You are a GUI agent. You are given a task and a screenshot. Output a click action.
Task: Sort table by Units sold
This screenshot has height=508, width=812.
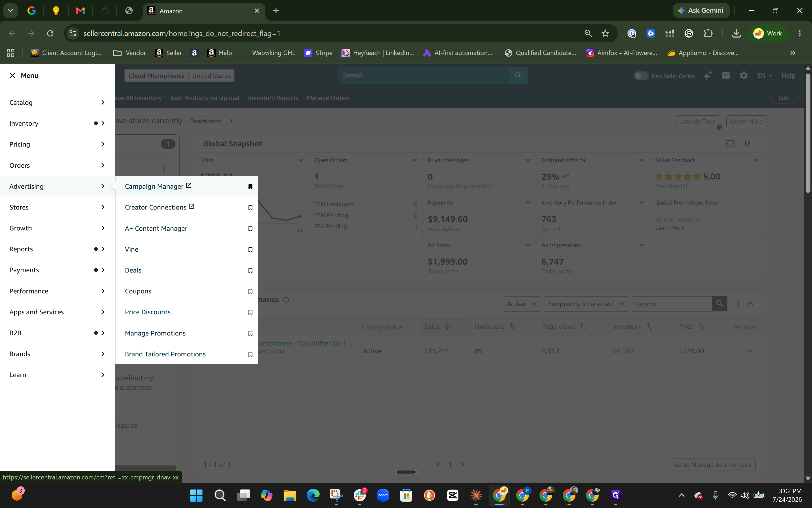512,326
